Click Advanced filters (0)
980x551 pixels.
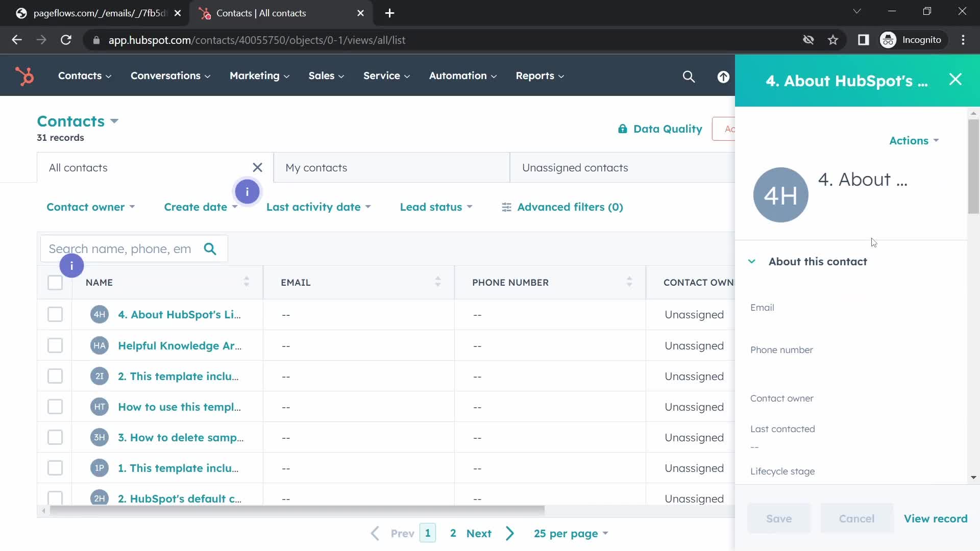point(570,207)
